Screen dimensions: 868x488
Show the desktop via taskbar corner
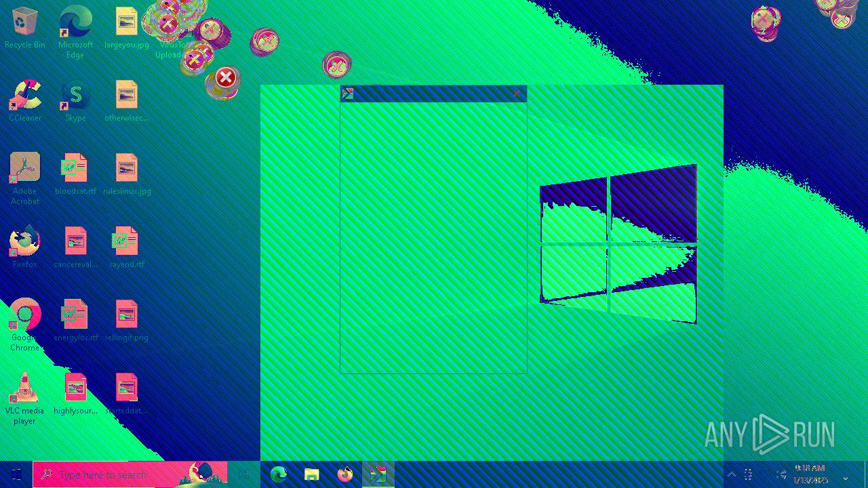coord(866,474)
